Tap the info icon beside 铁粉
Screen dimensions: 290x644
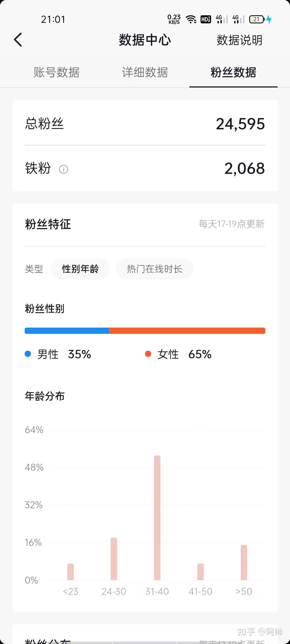click(64, 169)
